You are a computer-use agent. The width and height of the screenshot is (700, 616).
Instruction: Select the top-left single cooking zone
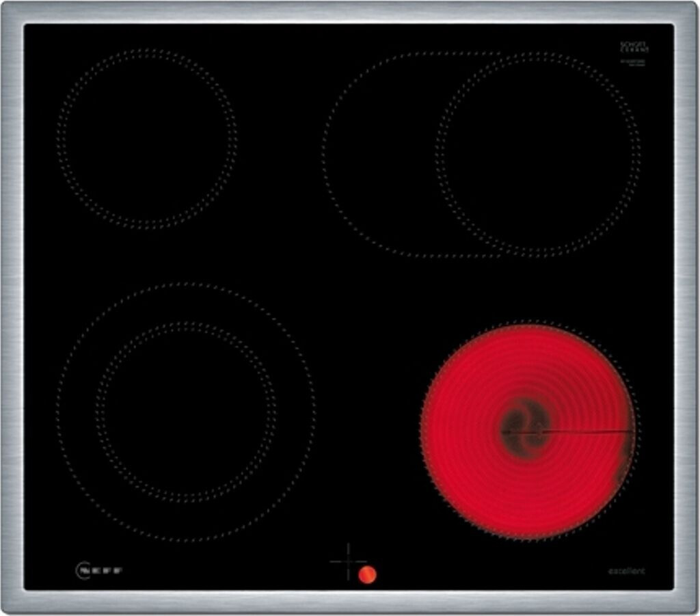146,139
